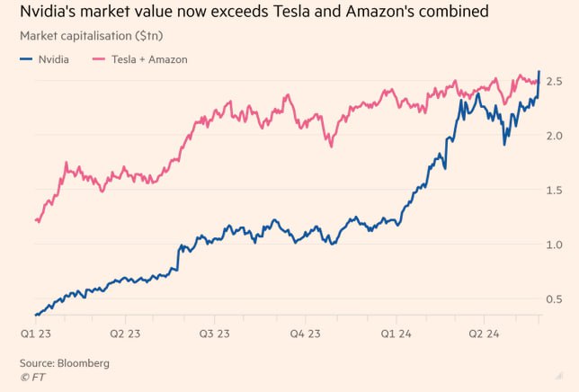Select the Nvidia legend label
579x392 pixels.
[54, 59]
